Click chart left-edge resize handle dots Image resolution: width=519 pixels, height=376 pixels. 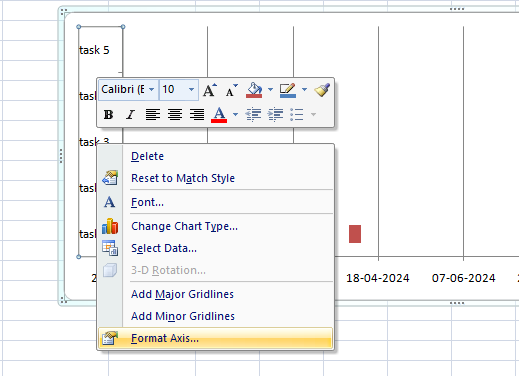(x=61, y=156)
